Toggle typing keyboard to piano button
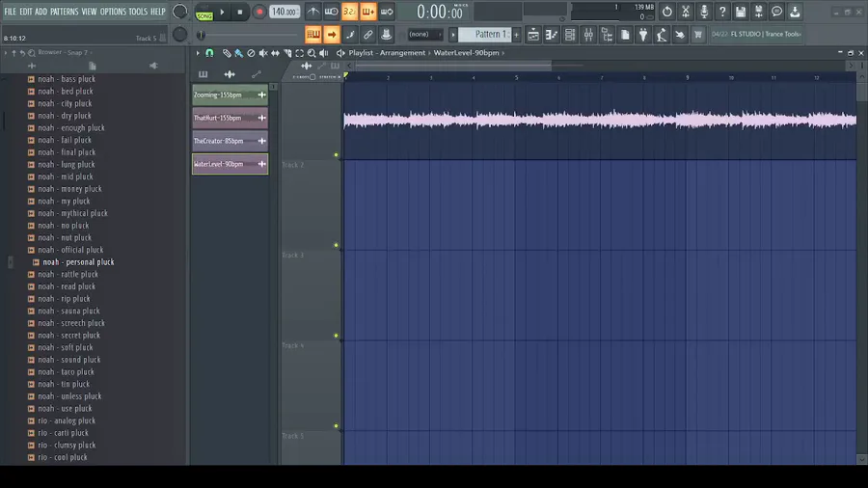This screenshot has height=488, width=868. tap(313, 35)
